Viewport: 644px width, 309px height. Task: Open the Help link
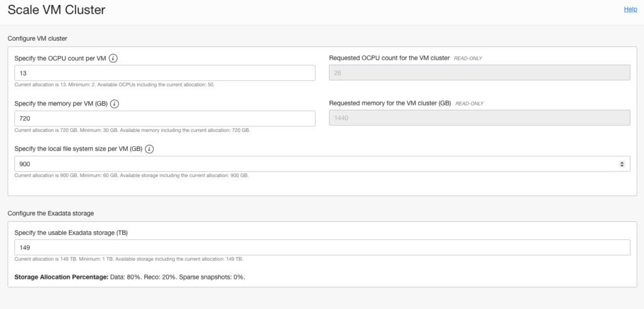630,9
